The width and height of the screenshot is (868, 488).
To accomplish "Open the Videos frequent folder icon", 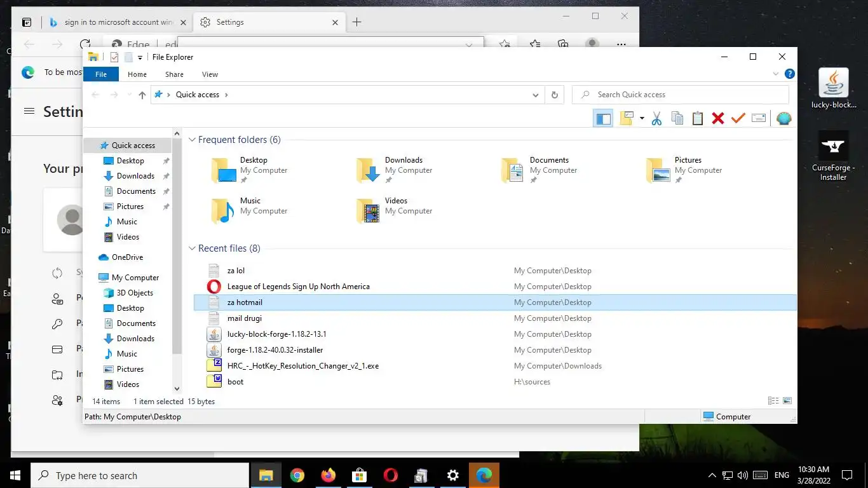I will (368, 210).
